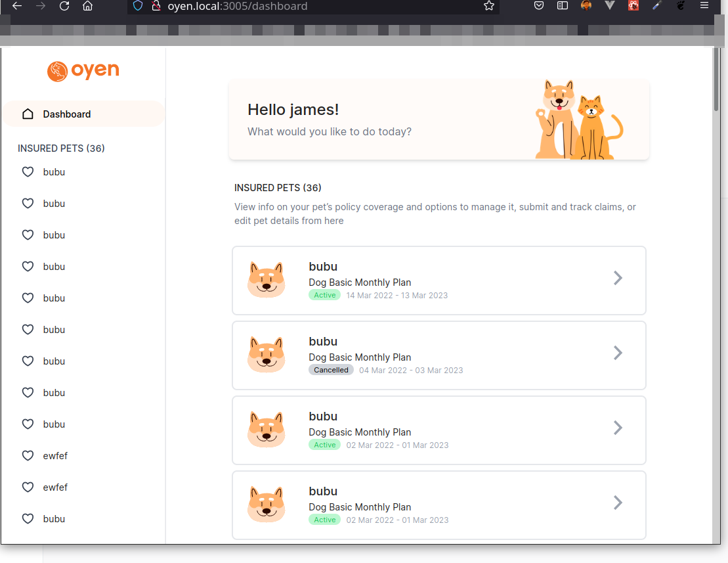Click the tracking protection shield icon
This screenshot has height=563, width=728.
pos(138,6)
